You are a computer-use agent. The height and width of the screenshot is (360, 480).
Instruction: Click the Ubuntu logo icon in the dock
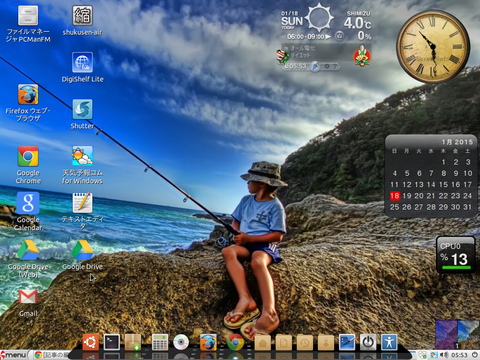pos(91,342)
